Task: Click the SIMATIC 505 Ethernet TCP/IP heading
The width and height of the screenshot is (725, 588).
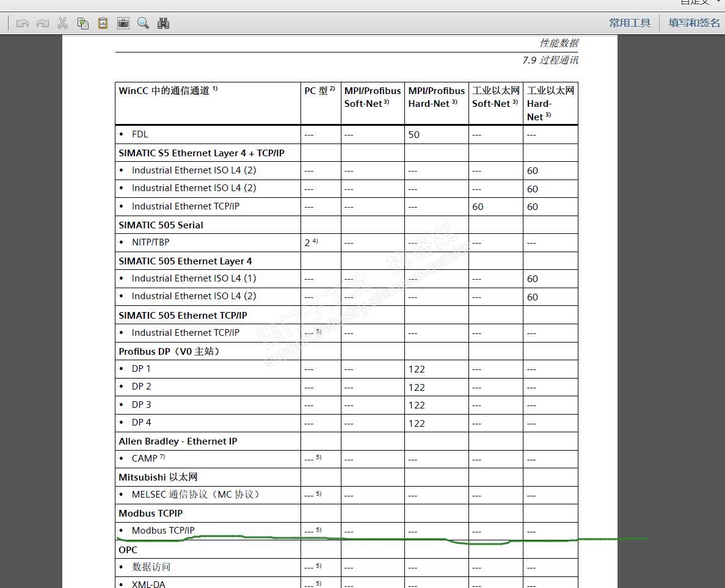Action: point(183,315)
